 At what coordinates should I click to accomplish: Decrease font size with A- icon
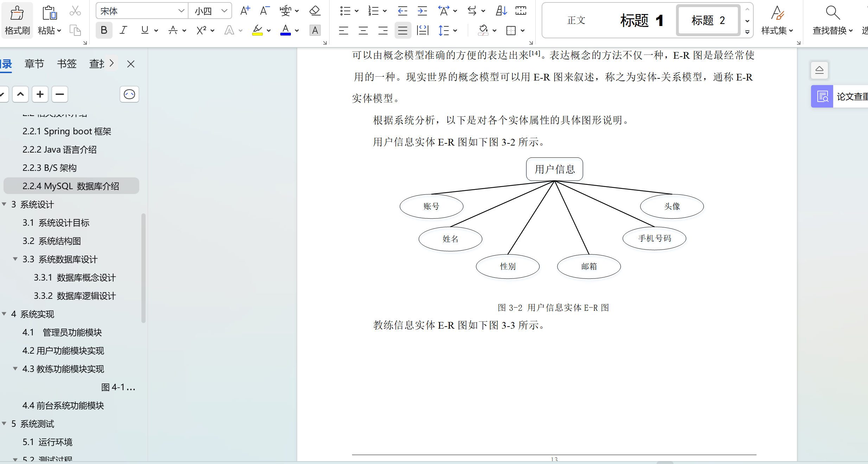tap(264, 11)
